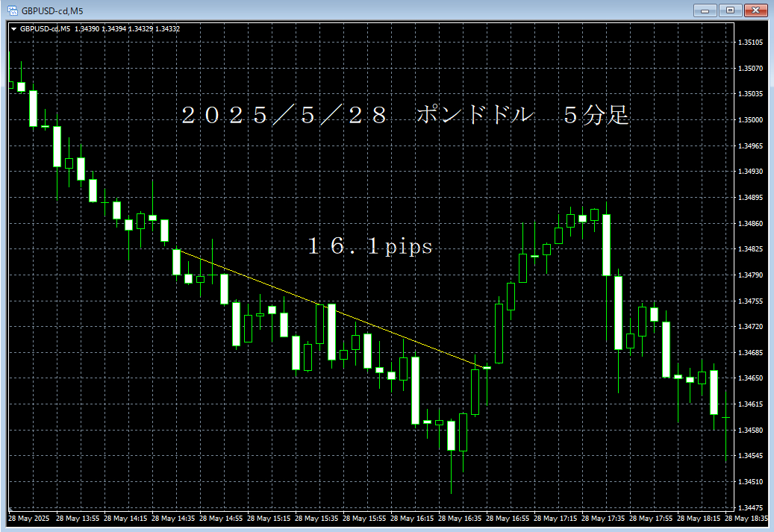The image size is (774, 532).
Task: Click the 28 May 15:55 time label
Action: point(364,518)
